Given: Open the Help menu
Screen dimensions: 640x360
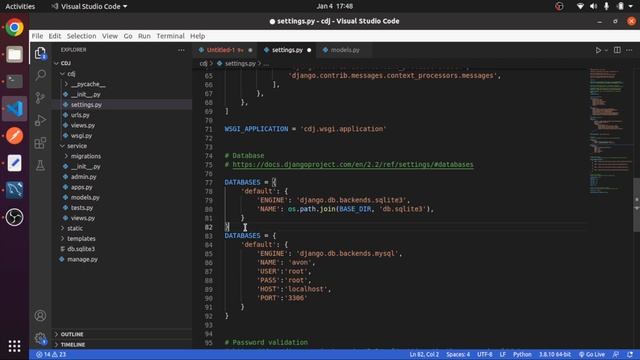Looking at the screenshot, I should pyautogui.click(x=198, y=36).
